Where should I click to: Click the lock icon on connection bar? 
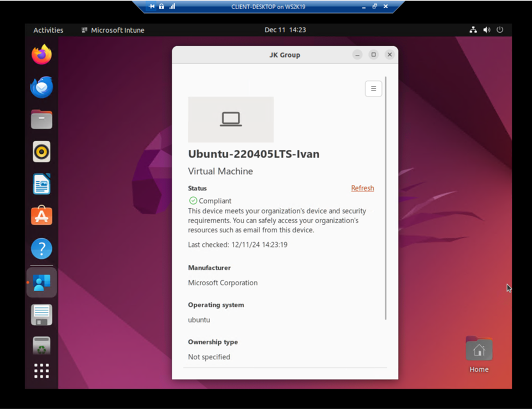162,7
